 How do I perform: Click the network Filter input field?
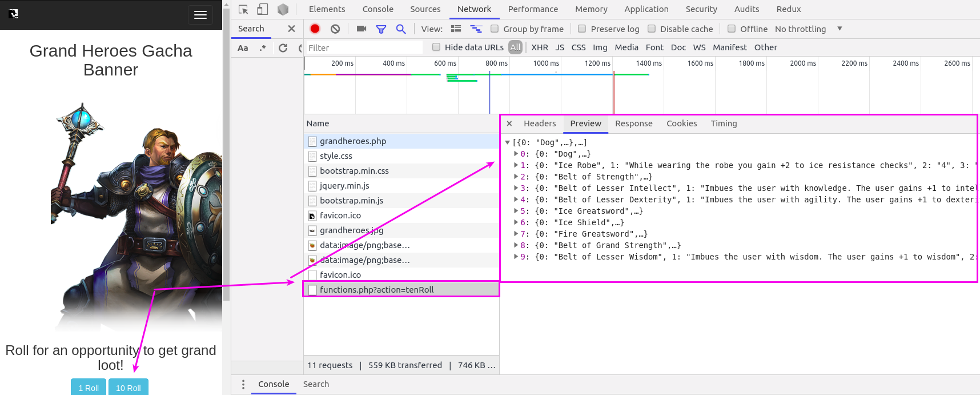click(x=364, y=47)
